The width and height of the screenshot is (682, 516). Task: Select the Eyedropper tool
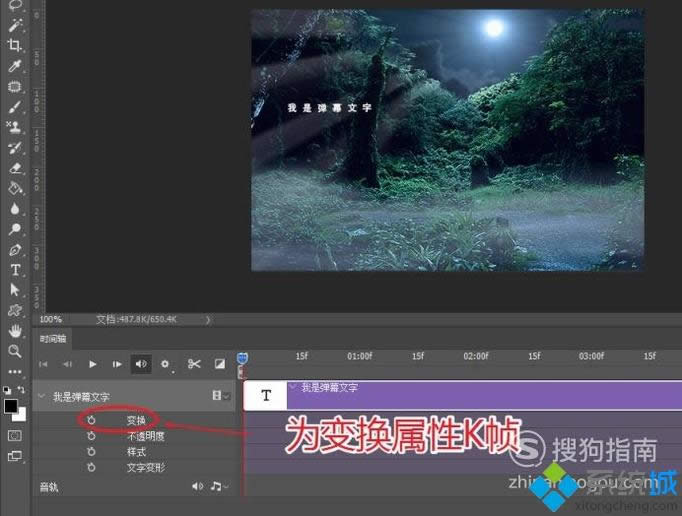(x=15, y=66)
